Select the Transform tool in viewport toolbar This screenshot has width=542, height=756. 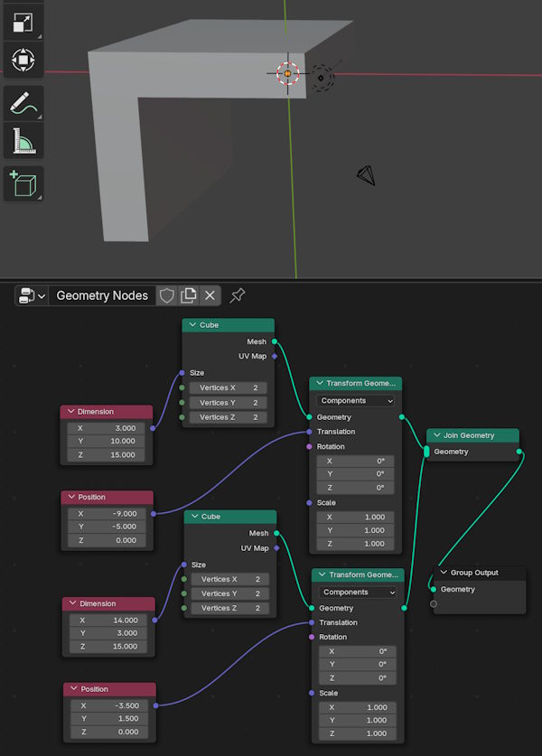(x=23, y=61)
